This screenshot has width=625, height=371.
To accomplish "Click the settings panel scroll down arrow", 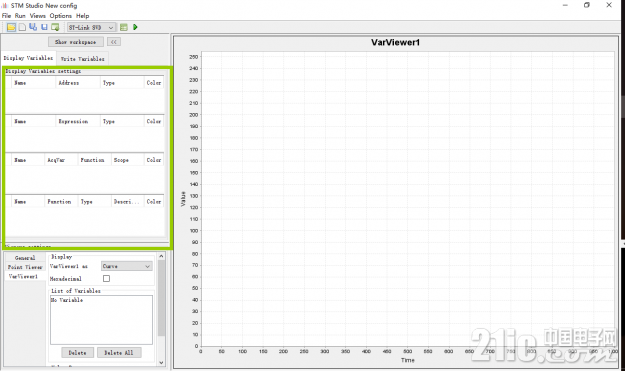I will coord(161,362).
